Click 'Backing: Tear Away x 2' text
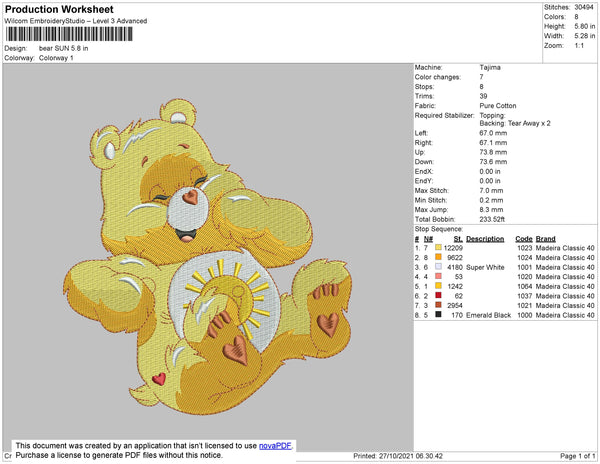The height and width of the screenshot is (464, 600). 515,123
